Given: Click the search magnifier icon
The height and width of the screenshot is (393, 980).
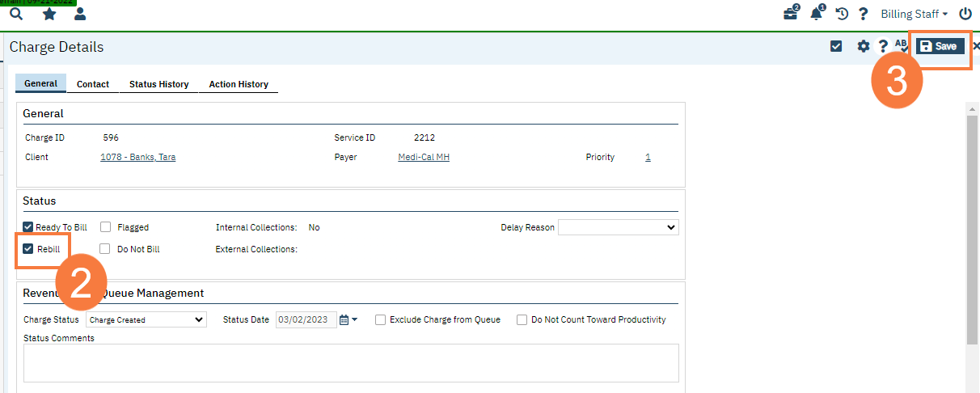Looking at the screenshot, I should [16, 14].
